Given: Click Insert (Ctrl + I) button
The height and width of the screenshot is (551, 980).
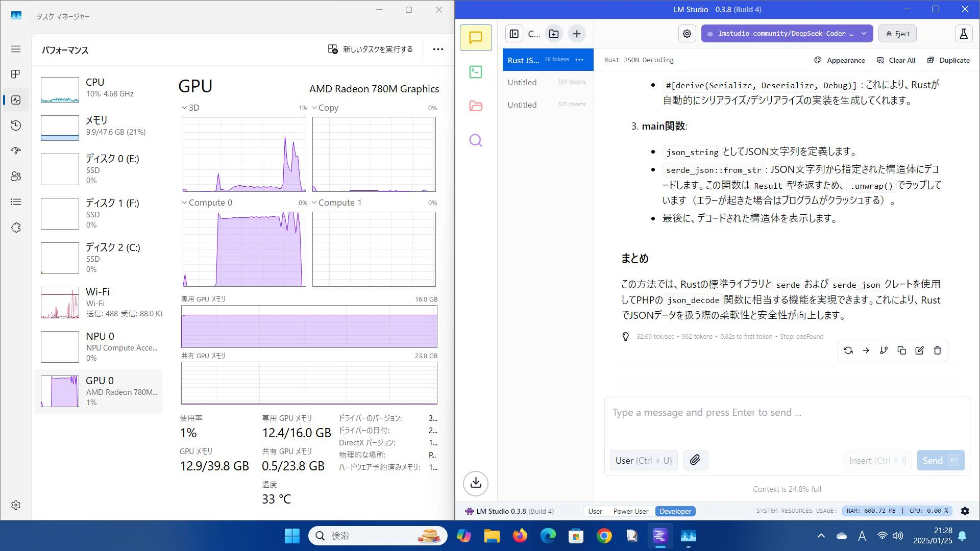Looking at the screenshot, I should (x=877, y=460).
